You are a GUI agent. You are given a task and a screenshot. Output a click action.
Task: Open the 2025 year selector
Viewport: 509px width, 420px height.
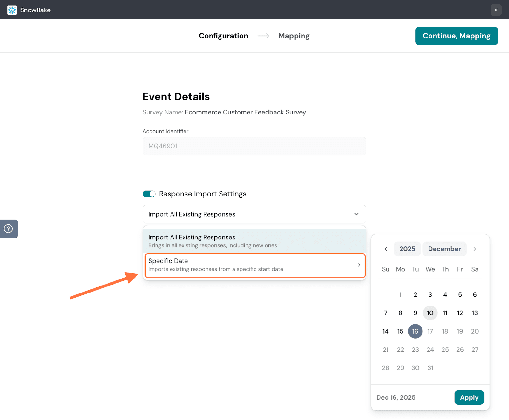pyautogui.click(x=407, y=249)
